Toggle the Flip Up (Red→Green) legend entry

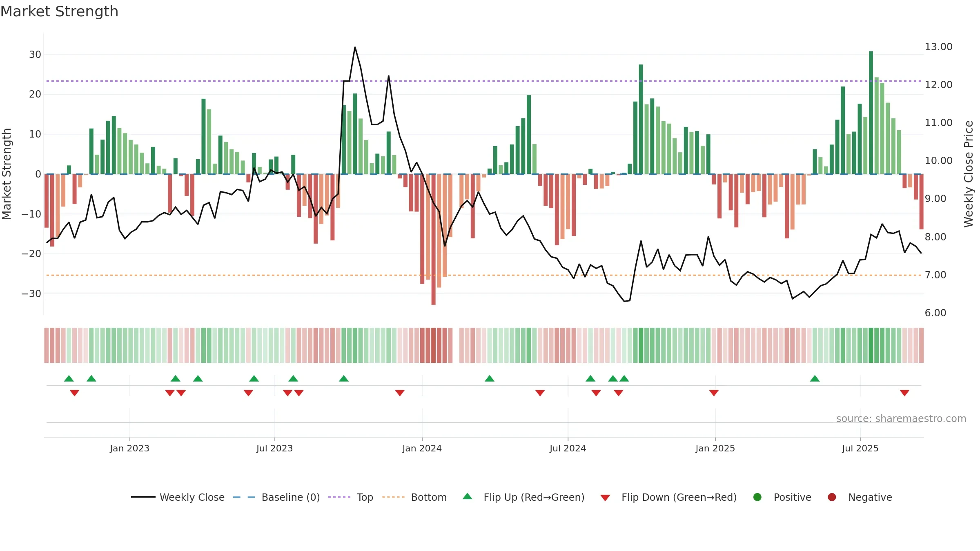tap(523, 497)
